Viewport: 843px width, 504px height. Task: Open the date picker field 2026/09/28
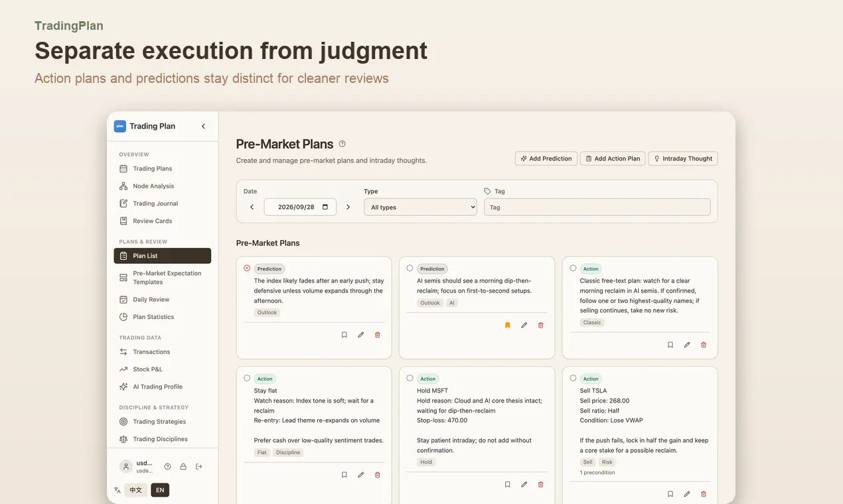300,208
